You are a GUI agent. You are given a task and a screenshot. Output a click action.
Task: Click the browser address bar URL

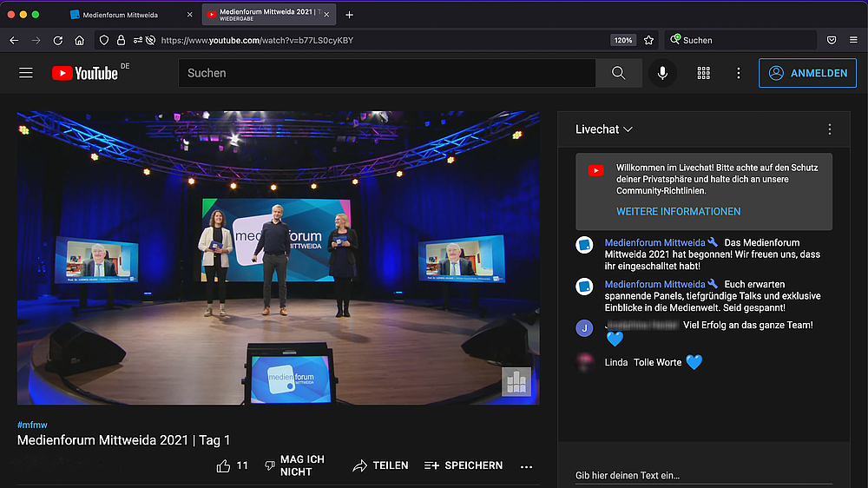pyautogui.click(x=257, y=41)
